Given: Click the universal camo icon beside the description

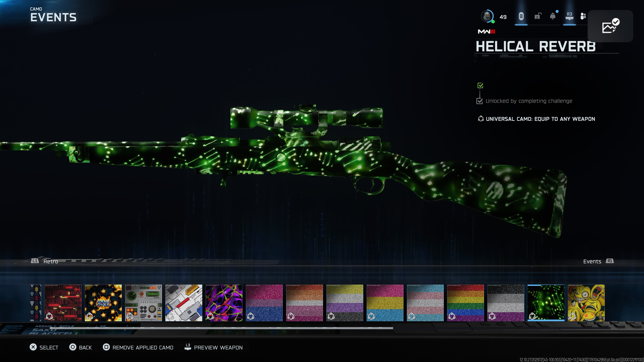Looking at the screenshot, I should pos(480,119).
